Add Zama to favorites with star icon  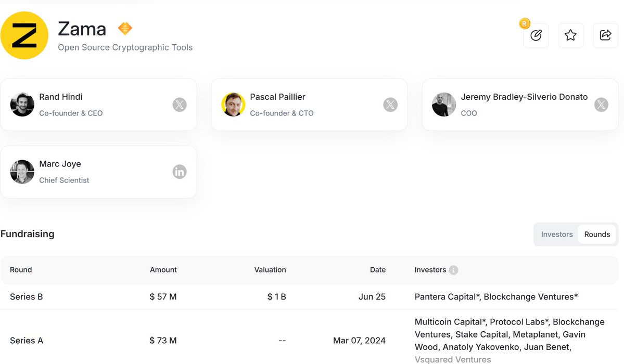click(x=571, y=35)
